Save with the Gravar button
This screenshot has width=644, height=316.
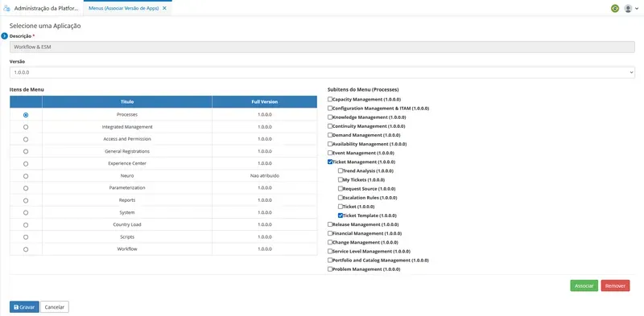click(24, 307)
